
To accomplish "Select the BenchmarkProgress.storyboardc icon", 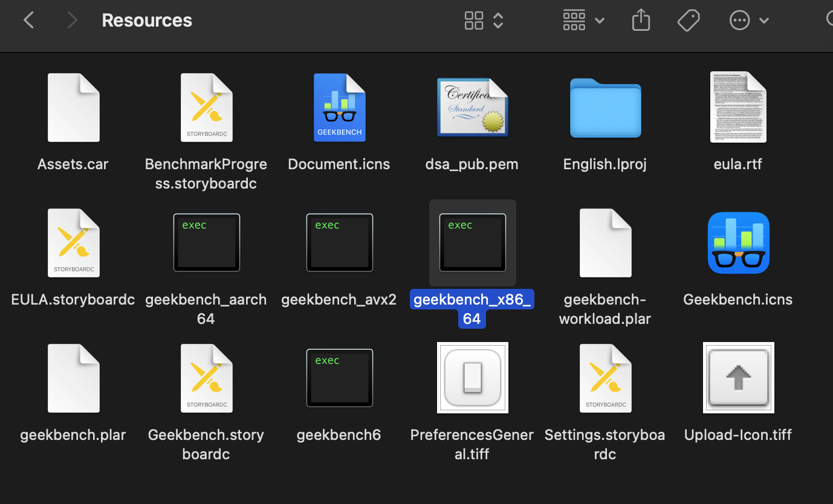I will point(206,108).
